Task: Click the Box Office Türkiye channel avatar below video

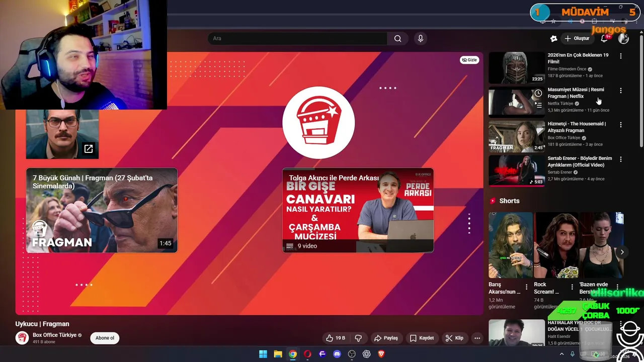Action: tap(22, 338)
